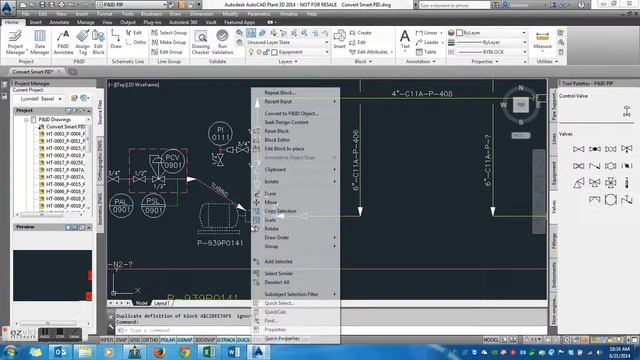640x360 pixels.
Task: Click the ViewCube TOP face
Action: click(521, 105)
